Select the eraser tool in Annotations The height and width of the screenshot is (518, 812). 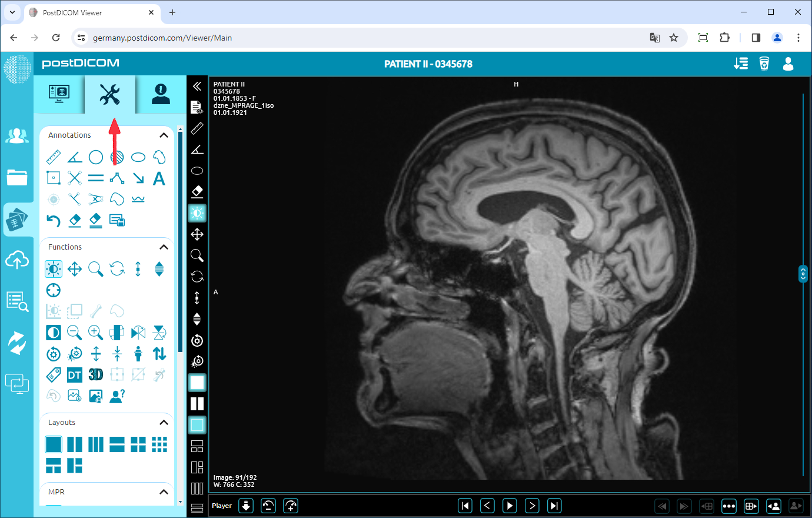pyautogui.click(x=74, y=220)
